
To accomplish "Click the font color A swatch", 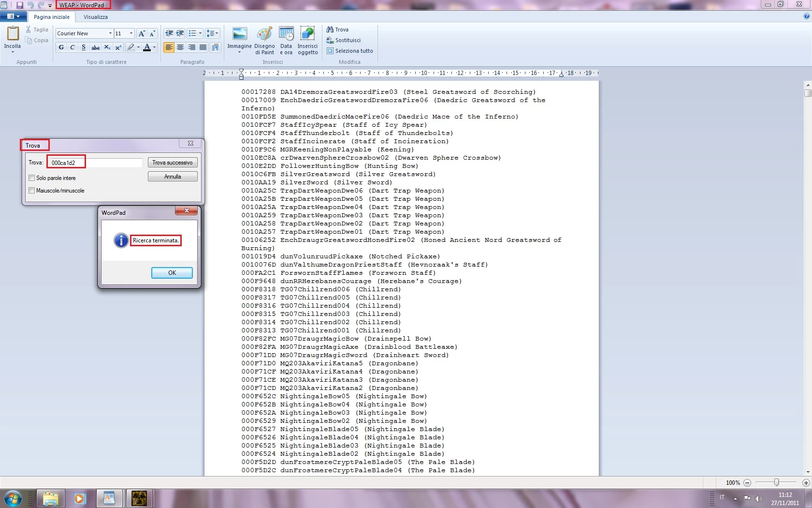I will tap(147, 47).
